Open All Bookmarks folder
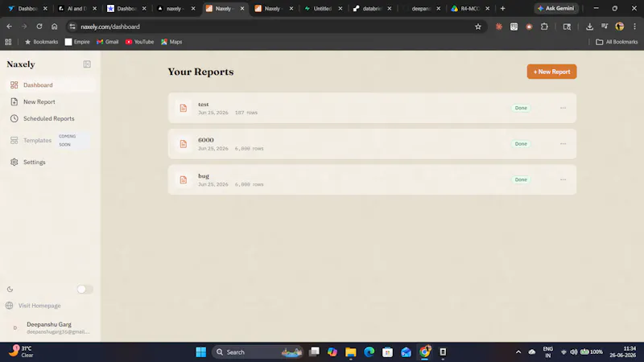 point(617,42)
